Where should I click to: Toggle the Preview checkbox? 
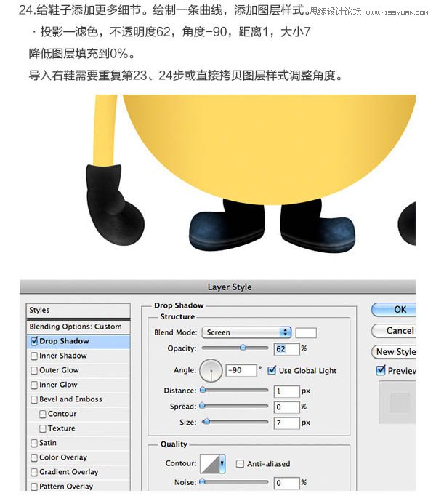[x=381, y=370]
